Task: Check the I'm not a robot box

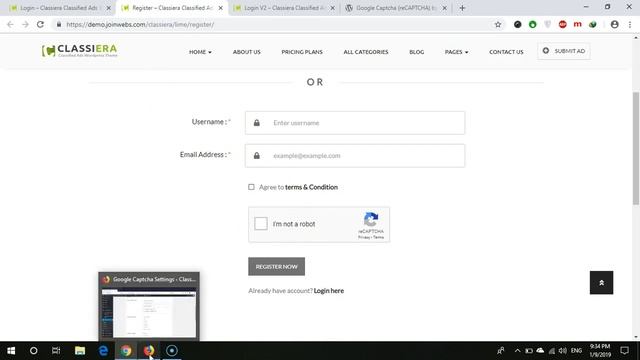Action: click(x=261, y=224)
